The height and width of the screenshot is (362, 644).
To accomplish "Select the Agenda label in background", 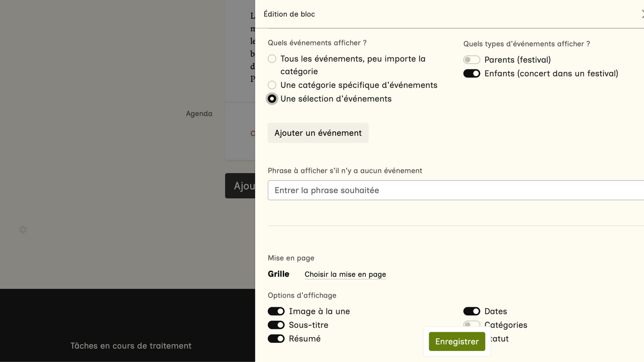I will pyautogui.click(x=199, y=114).
